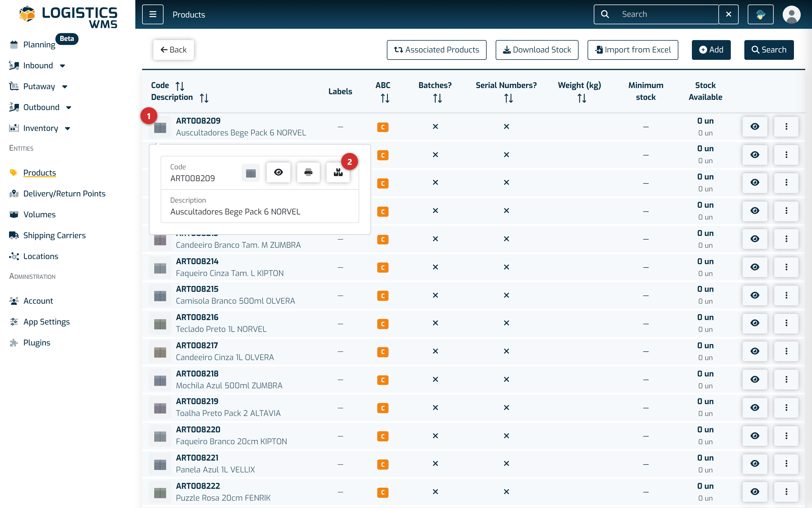View ART008220 details with eye button
The width and height of the screenshot is (812, 508).
click(x=754, y=436)
